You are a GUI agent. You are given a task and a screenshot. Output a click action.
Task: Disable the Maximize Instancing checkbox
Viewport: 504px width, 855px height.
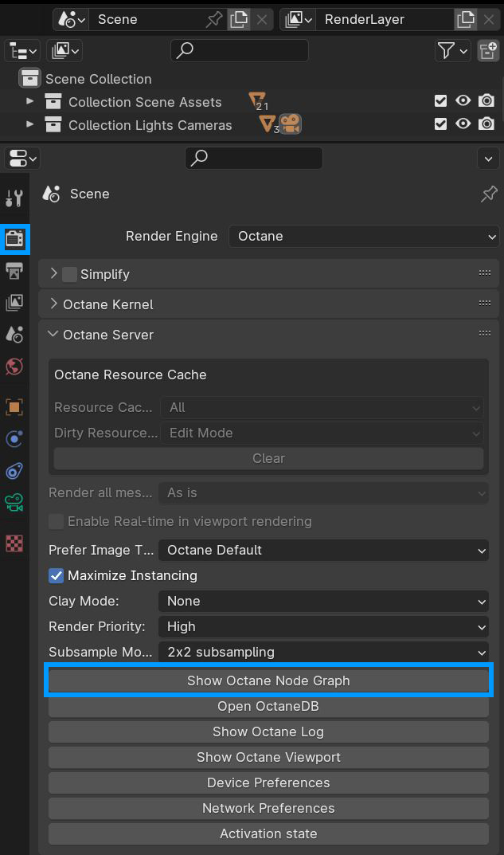[55, 575]
